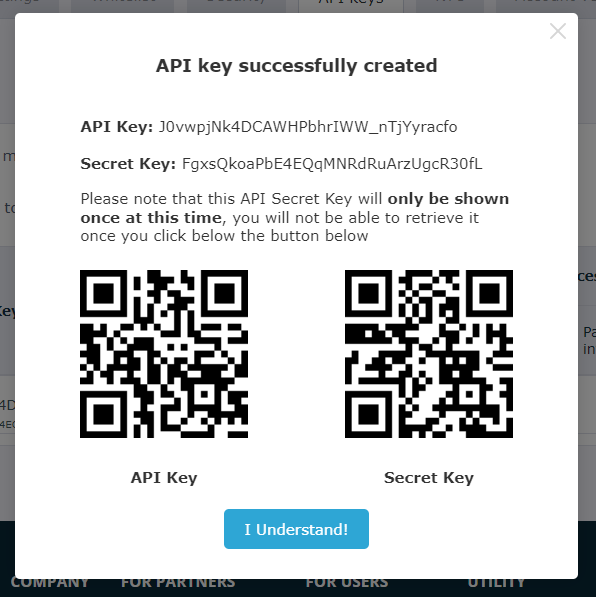Click the bold "only be shown" warning text
The width and height of the screenshot is (596, 597).
click(448, 199)
